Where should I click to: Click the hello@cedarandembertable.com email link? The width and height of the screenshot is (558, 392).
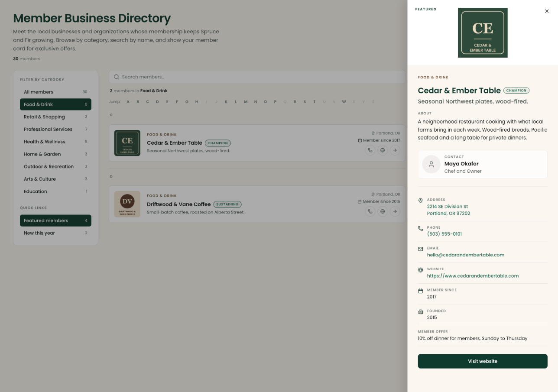(x=466, y=255)
